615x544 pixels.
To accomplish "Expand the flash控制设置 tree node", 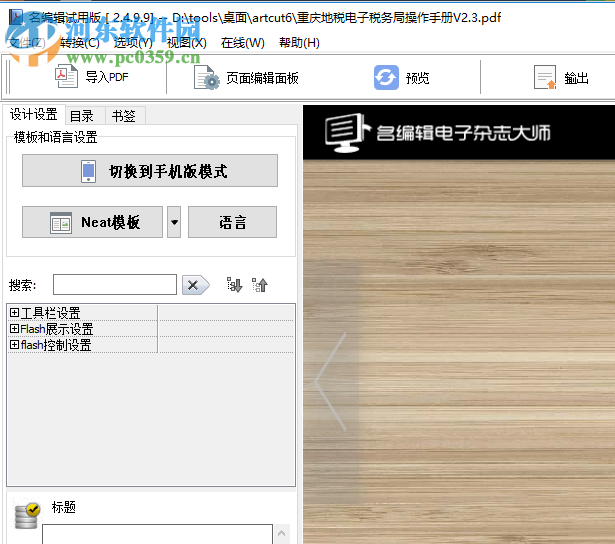I will (x=15, y=344).
